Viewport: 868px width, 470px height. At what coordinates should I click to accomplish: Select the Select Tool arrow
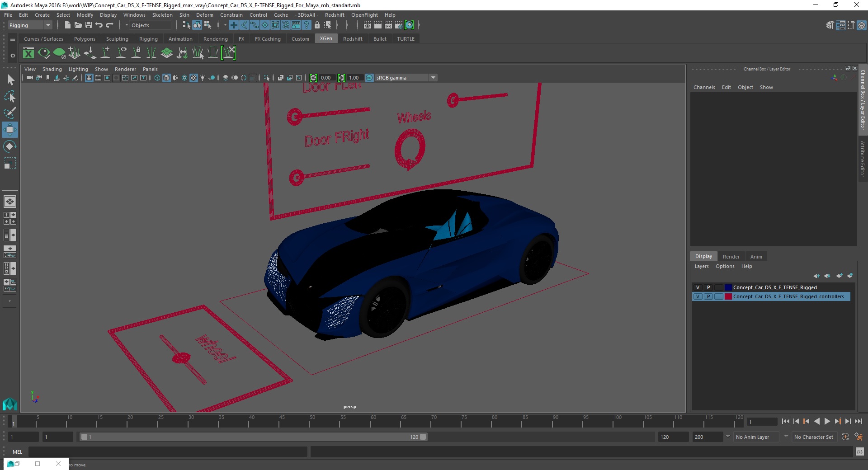click(x=10, y=80)
